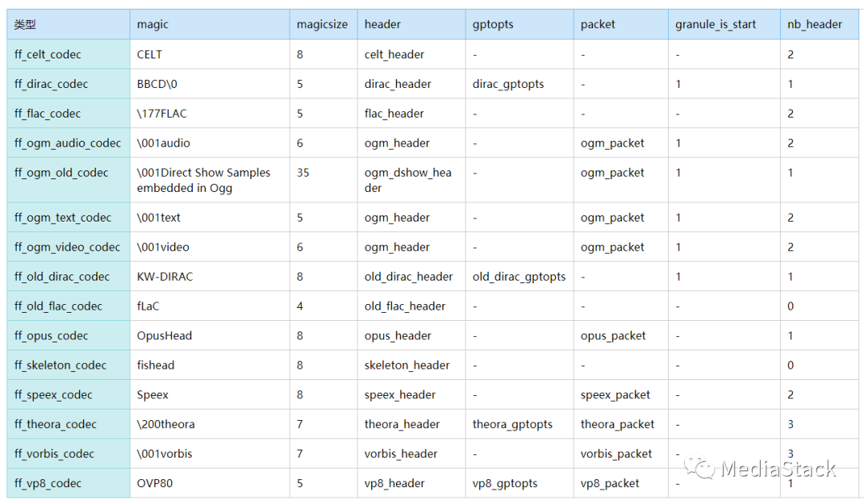
Task: Click the MediaStack watermark logo icon
Action: [701, 467]
